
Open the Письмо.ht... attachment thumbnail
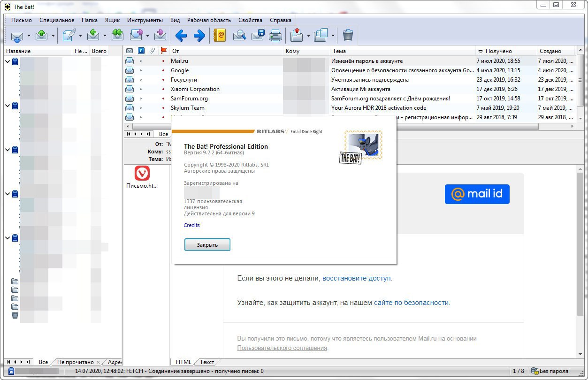click(x=142, y=177)
